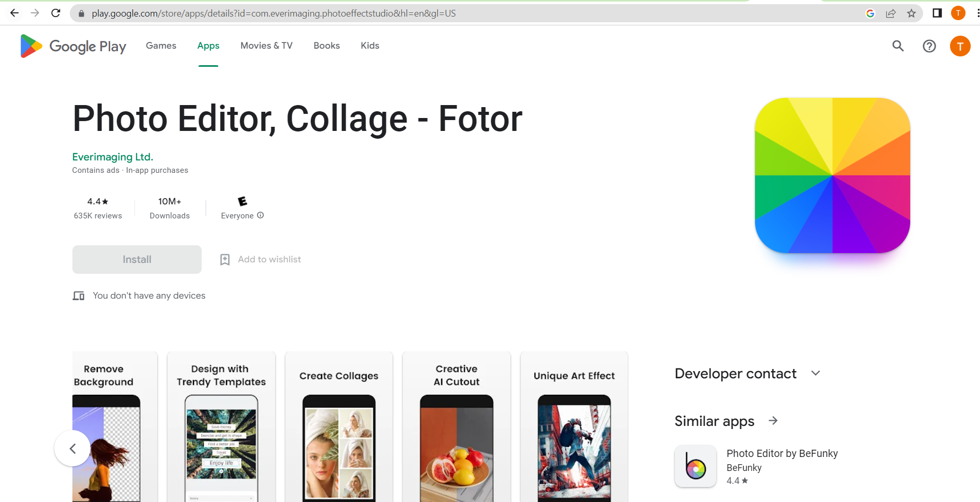Open the Remove Background screenshot
The width and height of the screenshot is (980, 502).
[x=115, y=427]
